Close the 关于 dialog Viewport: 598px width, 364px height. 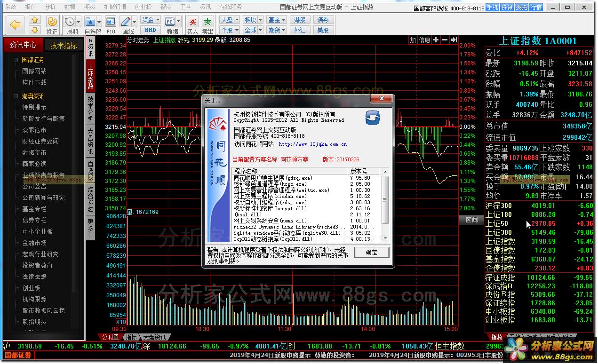[x=381, y=99]
